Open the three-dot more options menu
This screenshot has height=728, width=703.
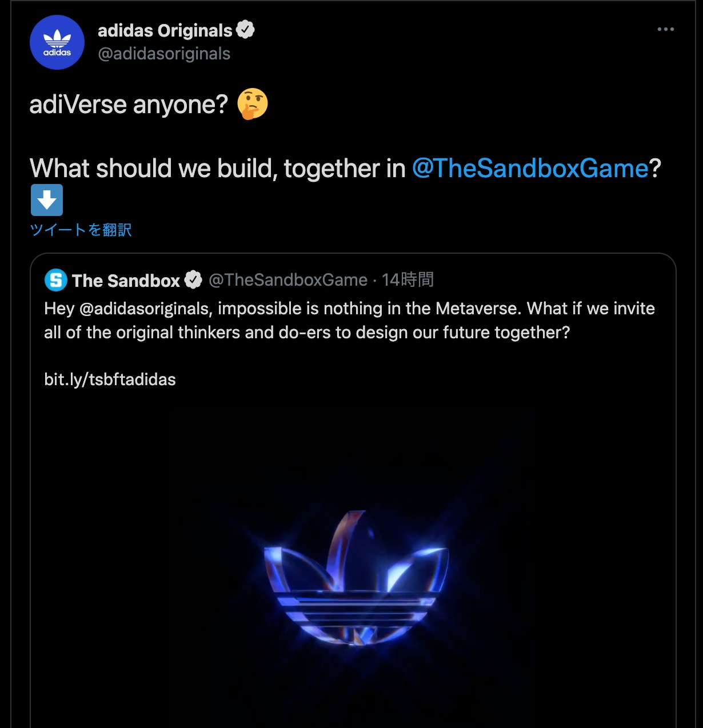[x=665, y=29]
